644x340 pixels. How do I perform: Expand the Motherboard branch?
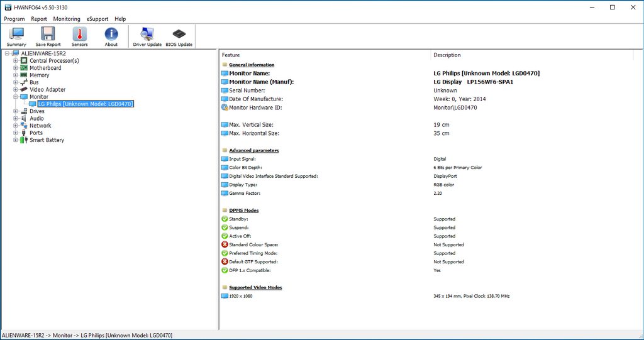click(16, 68)
